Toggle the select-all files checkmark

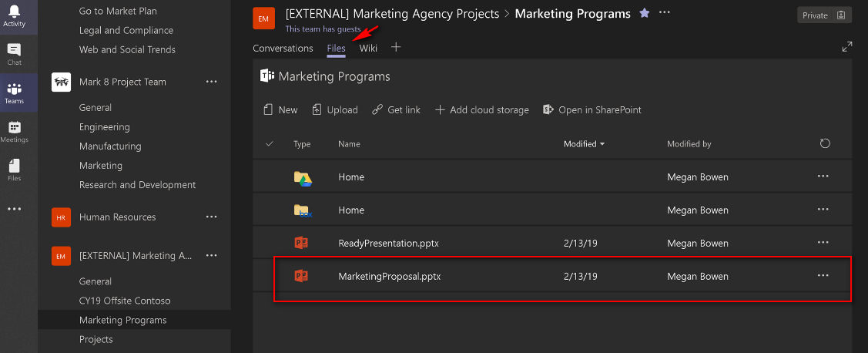[x=270, y=143]
